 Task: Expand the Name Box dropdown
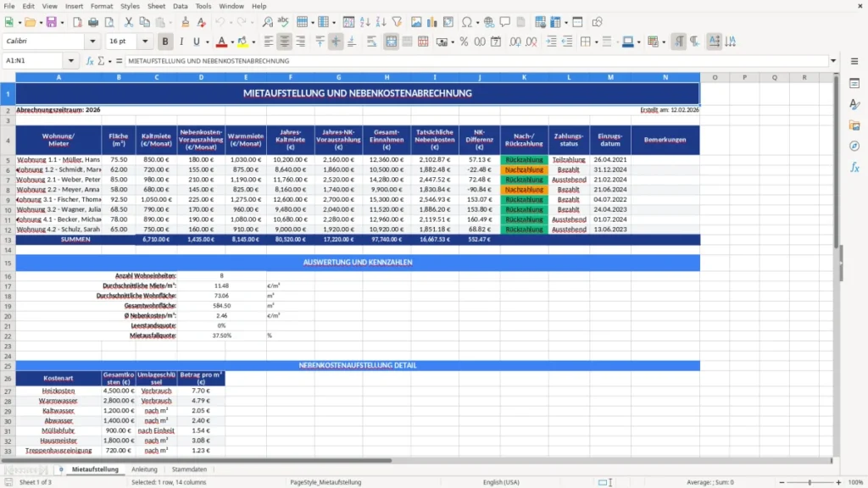point(71,61)
